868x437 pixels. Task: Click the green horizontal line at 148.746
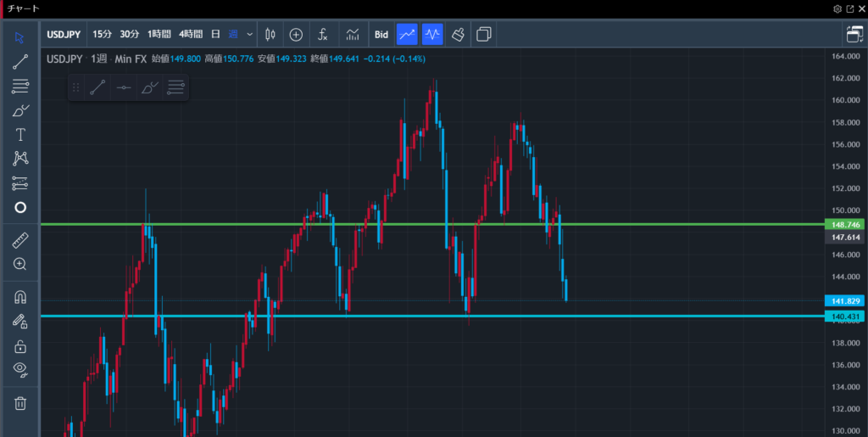(x=431, y=224)
